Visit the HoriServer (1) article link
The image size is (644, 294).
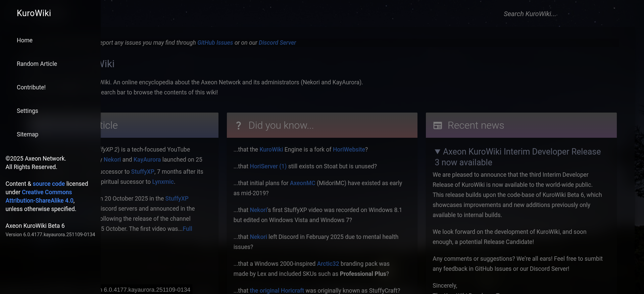[x=268, y=166]
